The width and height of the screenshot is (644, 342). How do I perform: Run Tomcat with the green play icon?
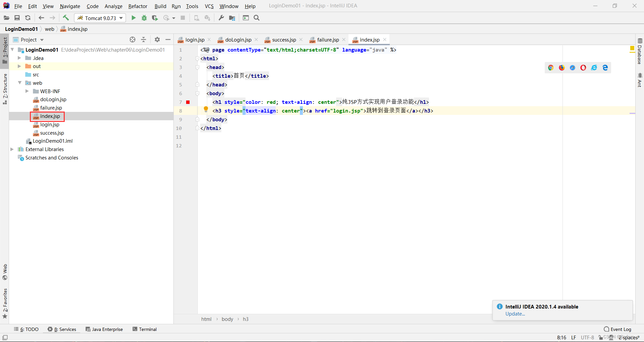tap(133, 18)
